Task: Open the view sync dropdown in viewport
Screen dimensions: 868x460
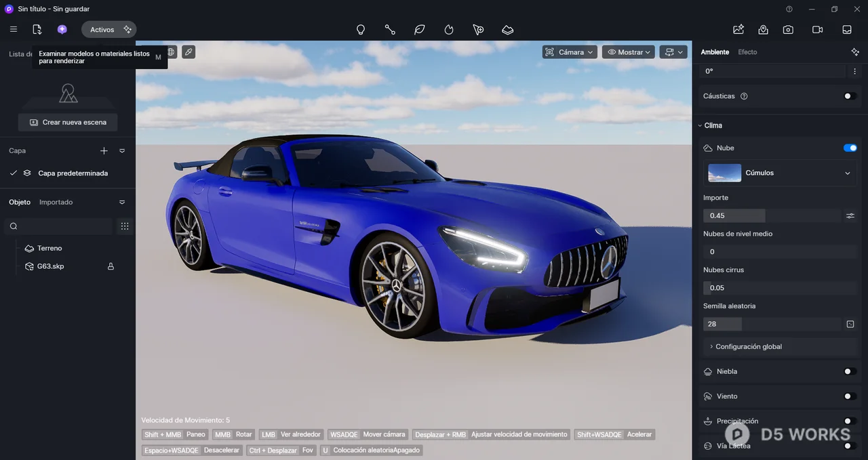Action: 673,51
